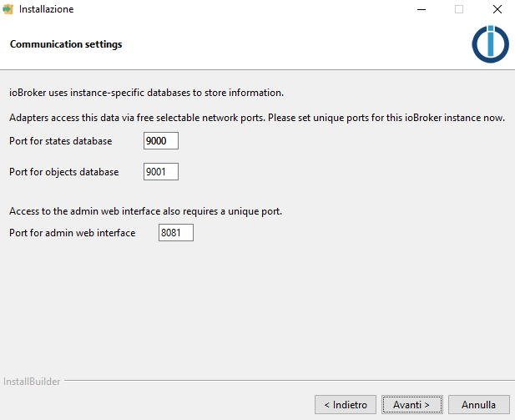Click the disabled maximize button in the title bar
515x420 pixels.
pos(459,9)
